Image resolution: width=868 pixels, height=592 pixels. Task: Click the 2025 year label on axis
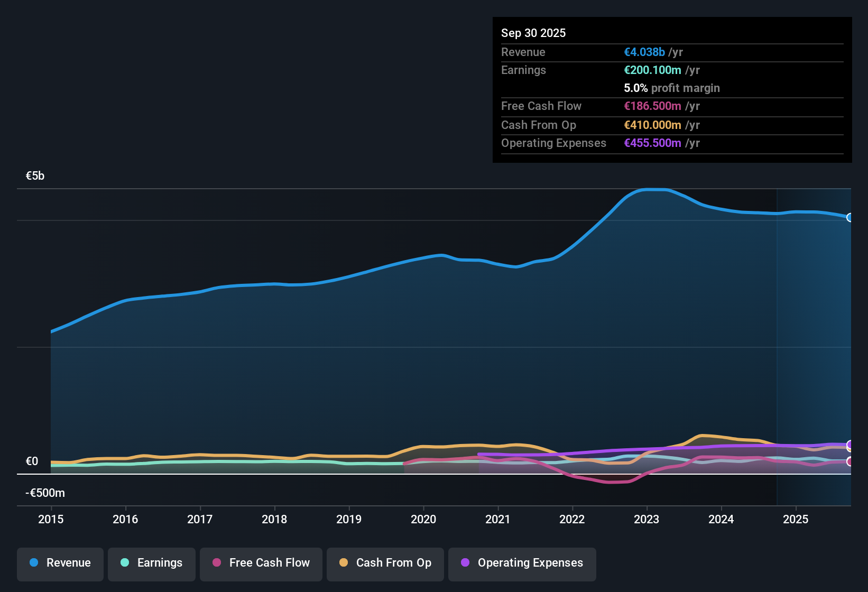pyautogui.click(x=796, y=520)
